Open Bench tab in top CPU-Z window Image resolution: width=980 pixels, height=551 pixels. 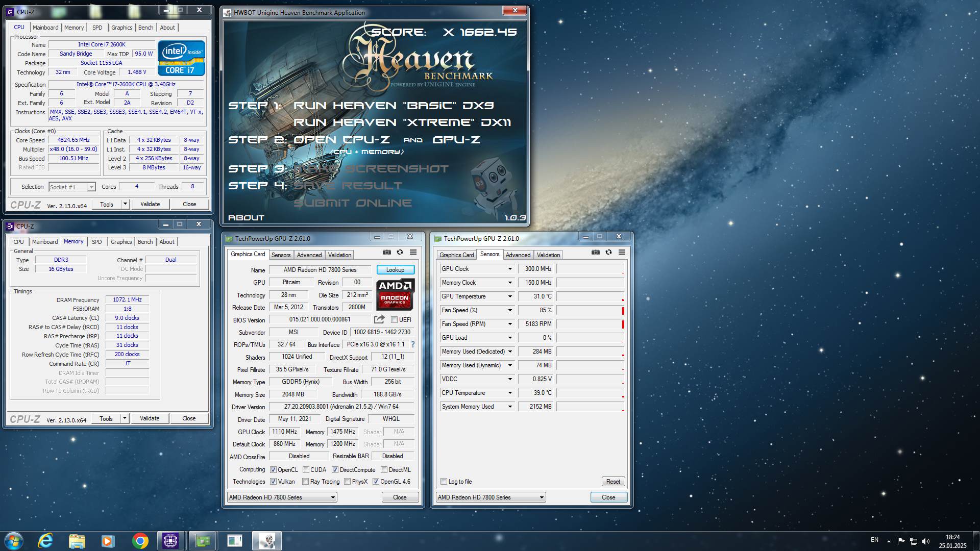point(145,28)
